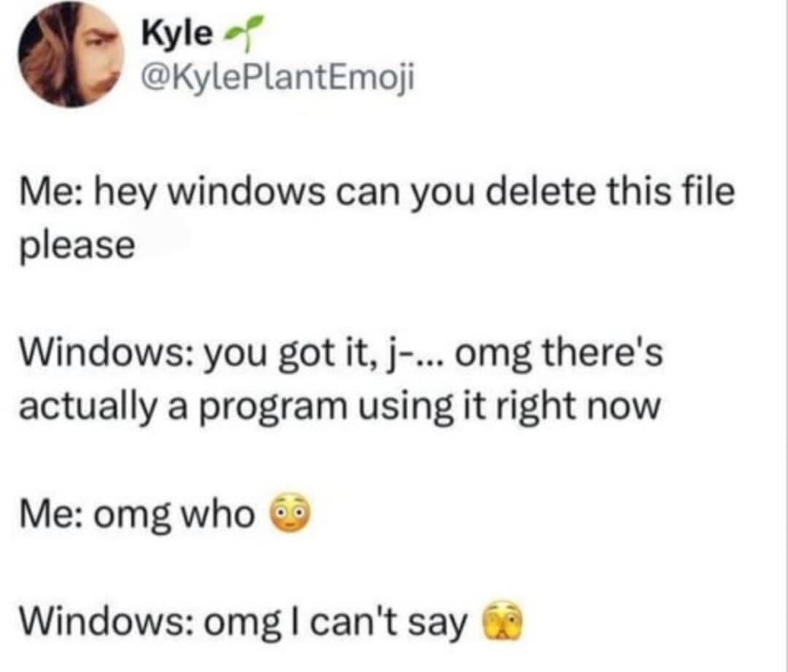Click the text 'omg I can't say'

tap(335, 623)
